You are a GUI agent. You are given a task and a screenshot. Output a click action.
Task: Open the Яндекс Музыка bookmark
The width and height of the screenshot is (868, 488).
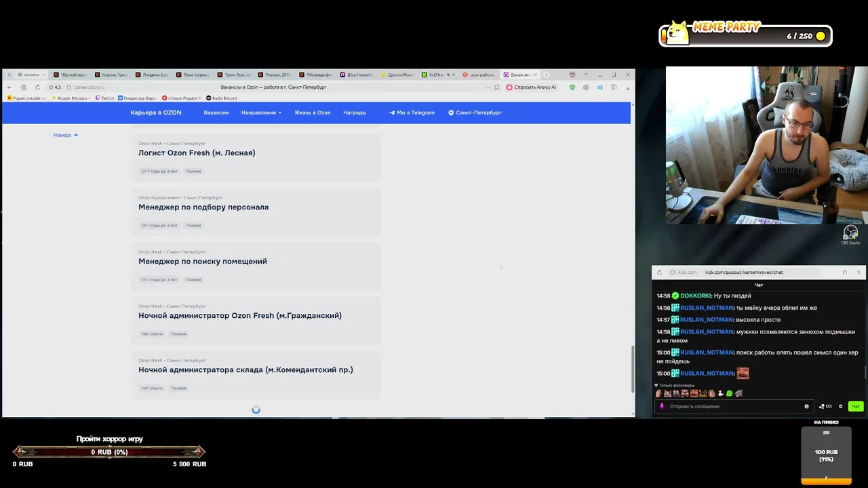tap(70, 98)
